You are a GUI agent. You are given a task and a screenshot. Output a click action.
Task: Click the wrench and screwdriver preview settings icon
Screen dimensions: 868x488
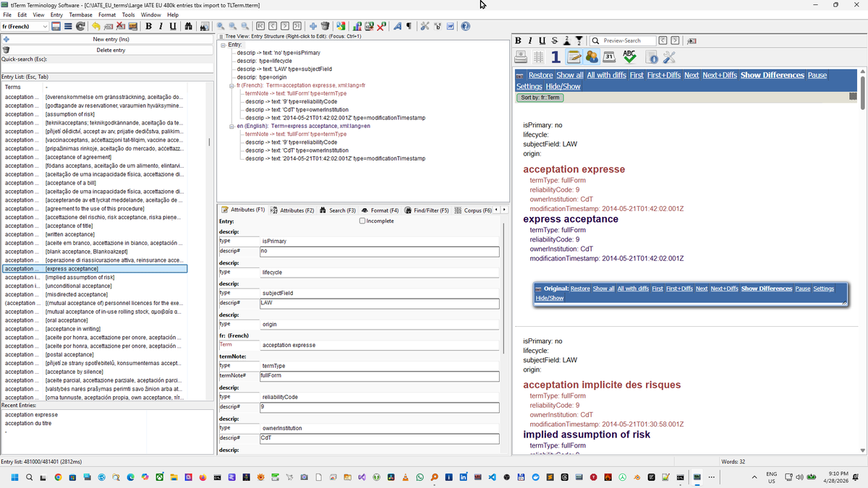pyautogui.click(x=669, y=56)
